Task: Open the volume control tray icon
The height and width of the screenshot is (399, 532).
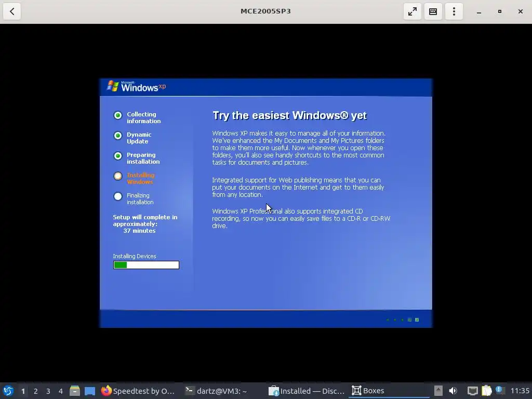Action: [x=453, y=391]
